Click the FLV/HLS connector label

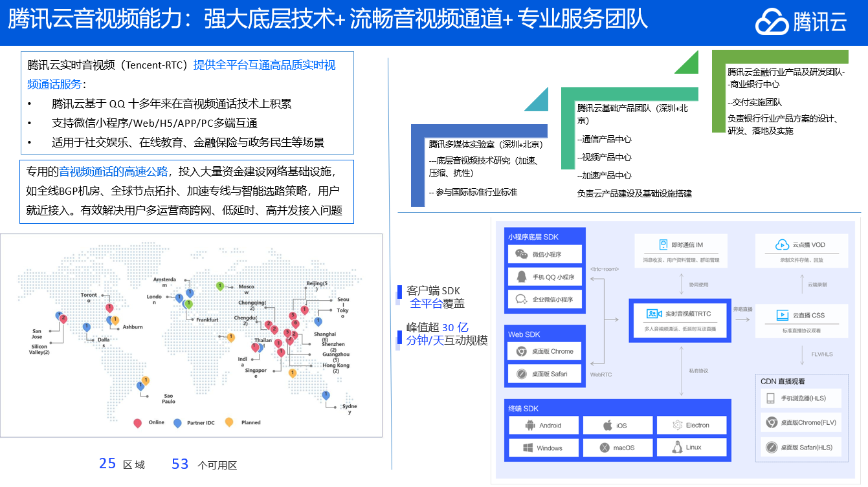822,354
